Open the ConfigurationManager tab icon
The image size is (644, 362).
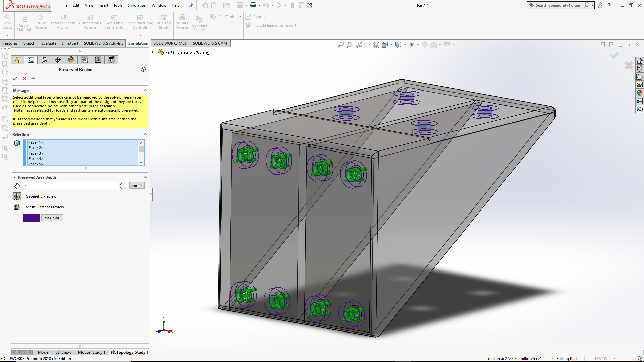[44, 60]
